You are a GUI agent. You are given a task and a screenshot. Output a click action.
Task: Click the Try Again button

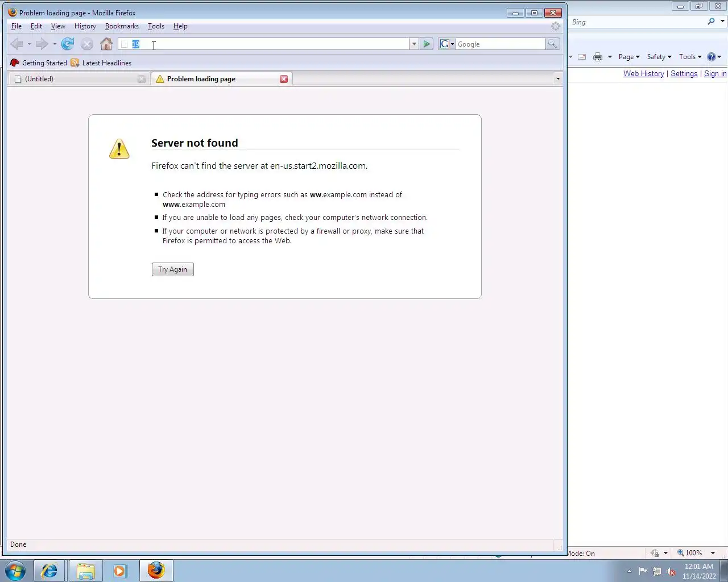173,269
